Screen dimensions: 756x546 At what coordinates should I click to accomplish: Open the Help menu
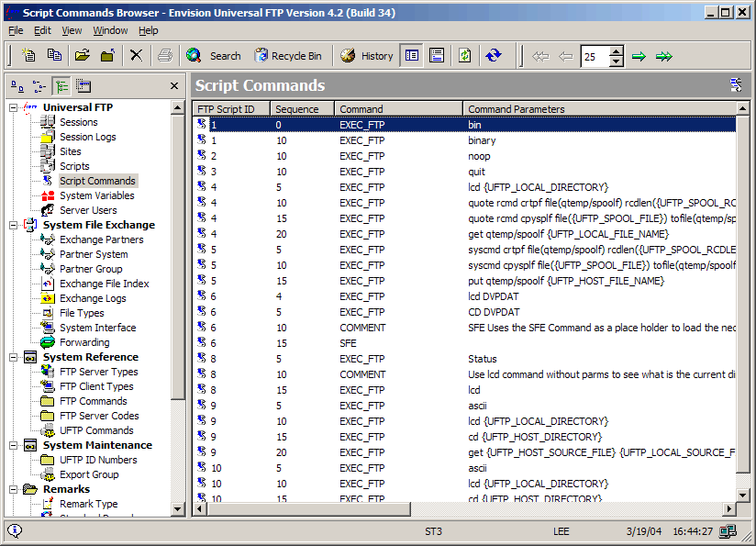point(148,30)
